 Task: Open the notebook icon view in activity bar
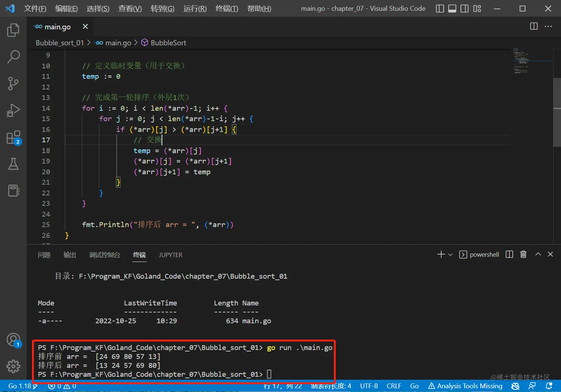click(x=13, y=191)
